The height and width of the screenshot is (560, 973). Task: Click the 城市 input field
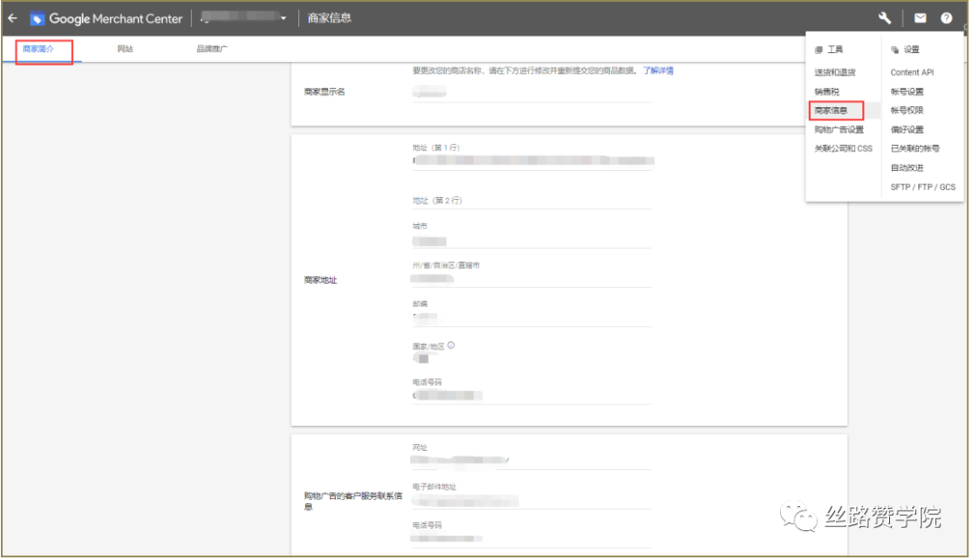pyautogui.click(x=532, y=242)
